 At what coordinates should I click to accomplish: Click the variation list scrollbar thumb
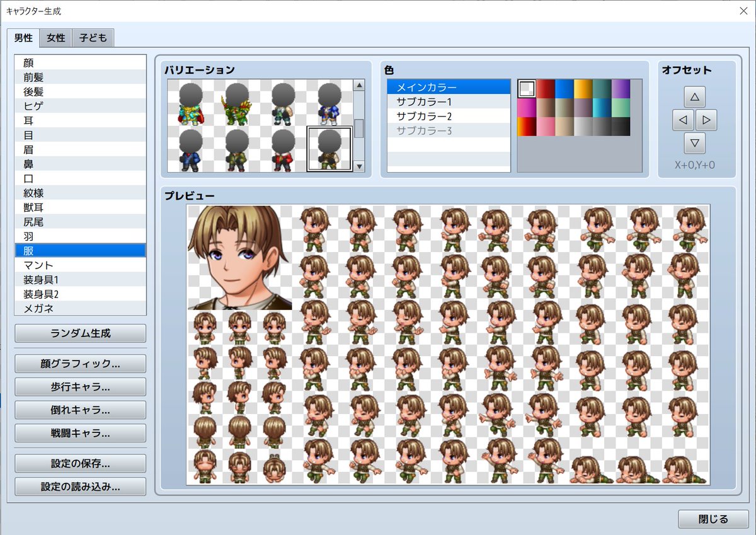359,129
